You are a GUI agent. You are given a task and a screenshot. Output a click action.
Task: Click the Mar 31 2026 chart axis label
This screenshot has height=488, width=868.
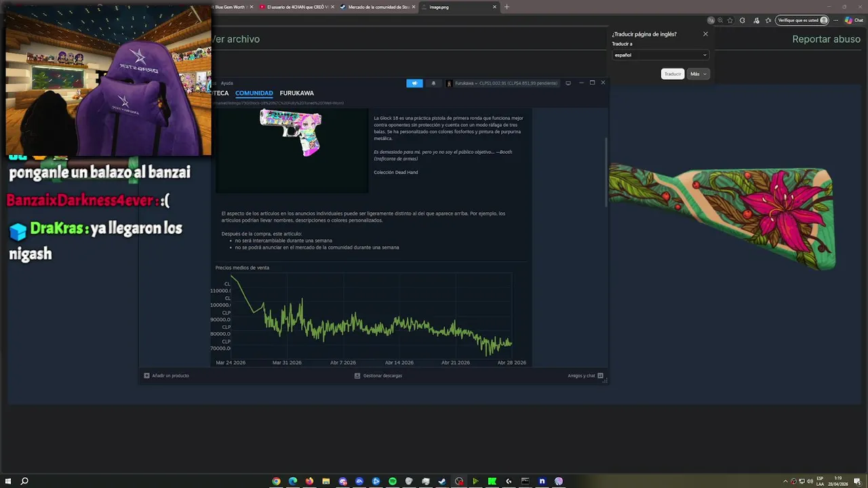tap(287, 363)
